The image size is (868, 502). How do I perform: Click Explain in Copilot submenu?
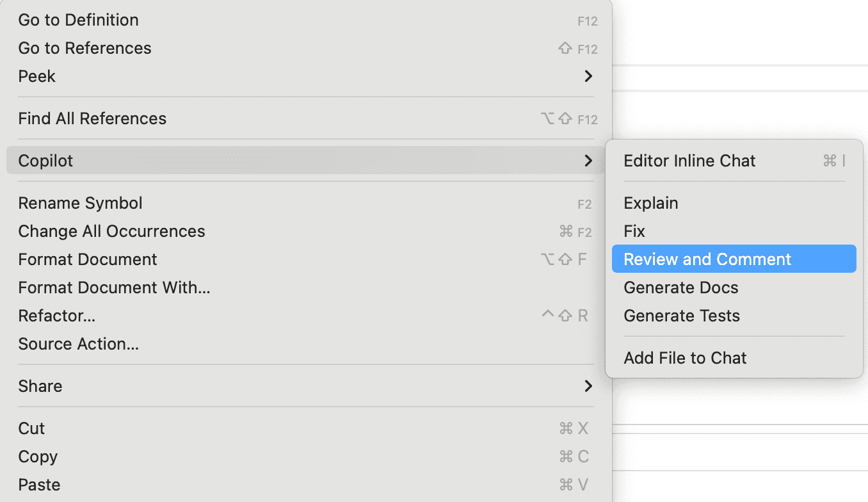pyautogui.click(x=650, y=203)
